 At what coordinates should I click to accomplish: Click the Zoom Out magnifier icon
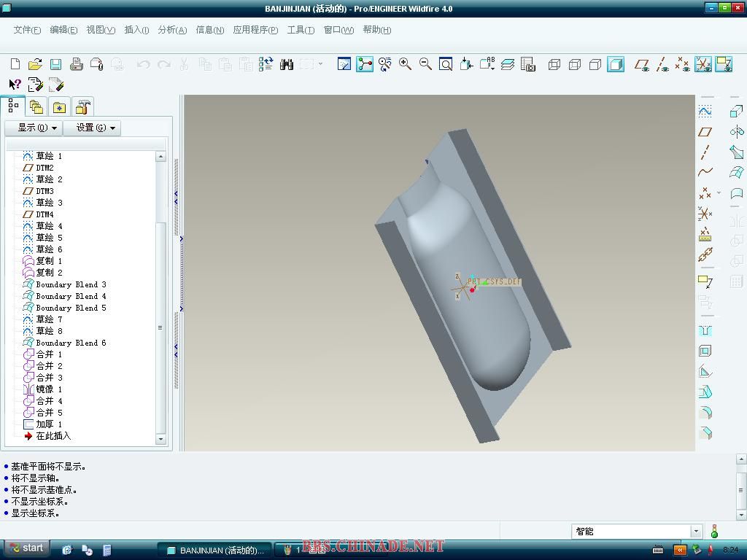[425, 65]
